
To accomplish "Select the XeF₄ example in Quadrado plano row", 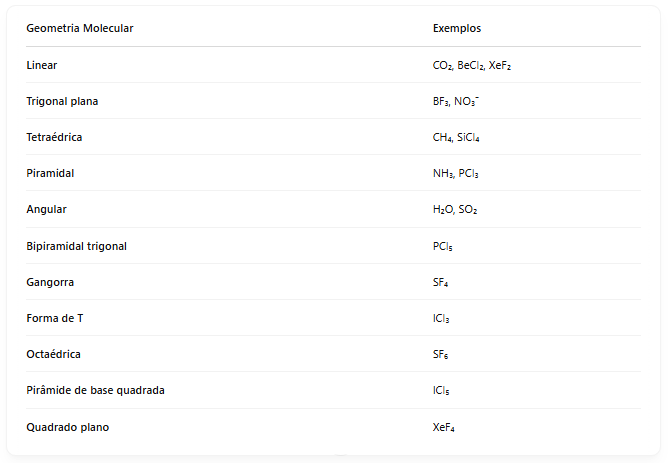I will point(443,427).
